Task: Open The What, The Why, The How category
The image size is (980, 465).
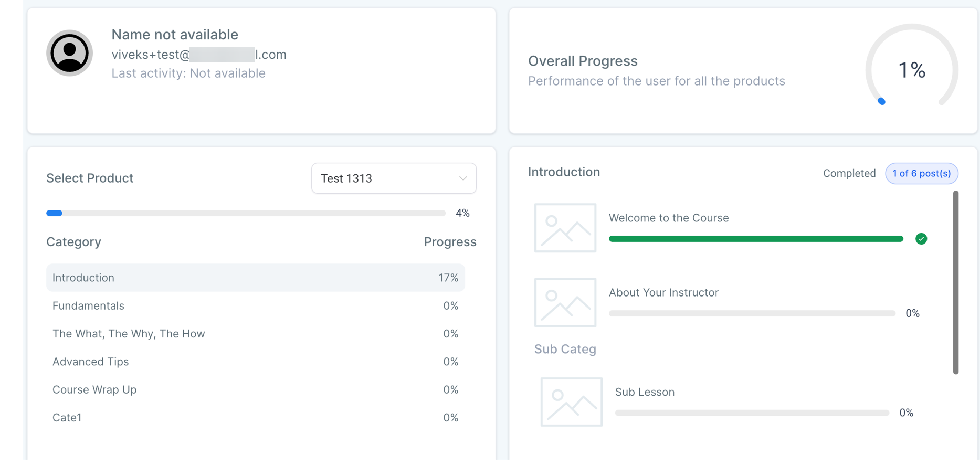Action: [129, 334]
